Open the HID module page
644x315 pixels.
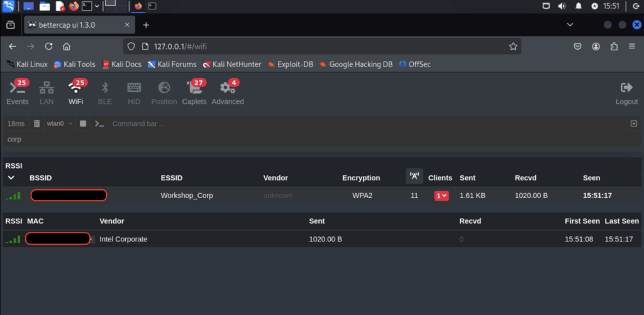click(x=134, y=92)
